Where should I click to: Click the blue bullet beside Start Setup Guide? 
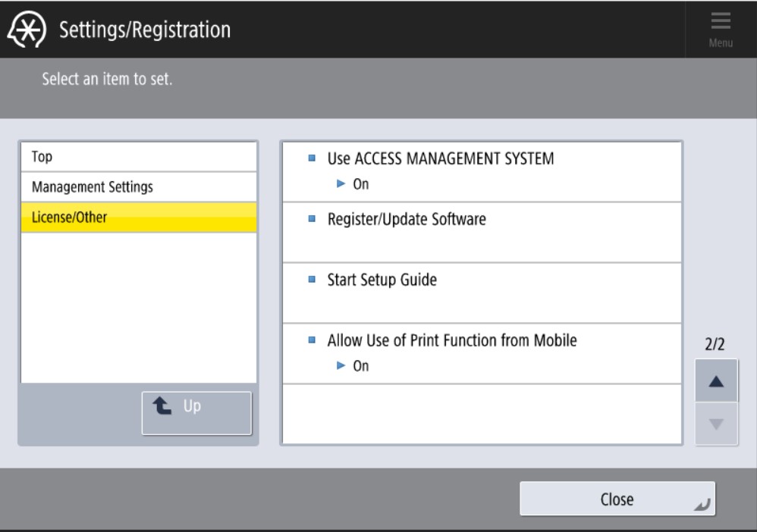coord(311,280)
